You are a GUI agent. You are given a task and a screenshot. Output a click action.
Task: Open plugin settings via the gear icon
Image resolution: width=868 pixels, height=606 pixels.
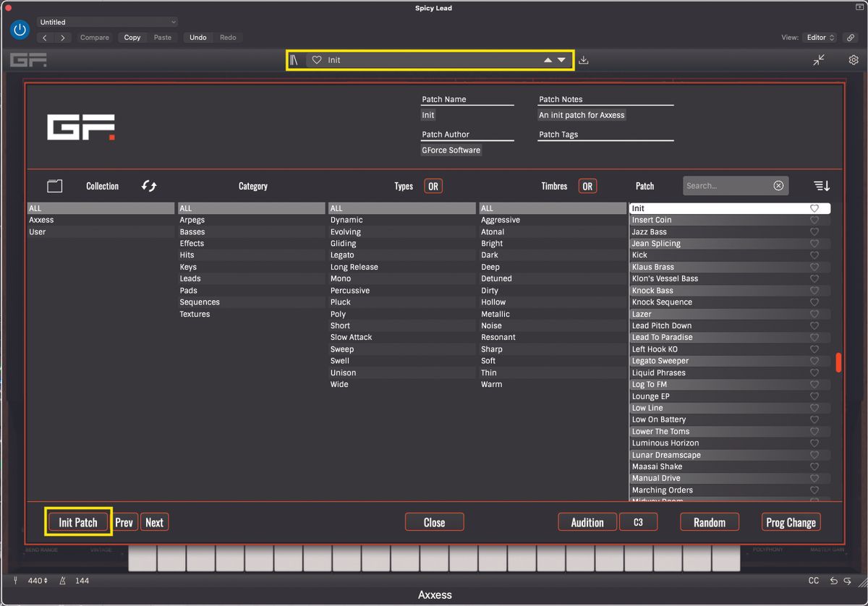(854, 59)
